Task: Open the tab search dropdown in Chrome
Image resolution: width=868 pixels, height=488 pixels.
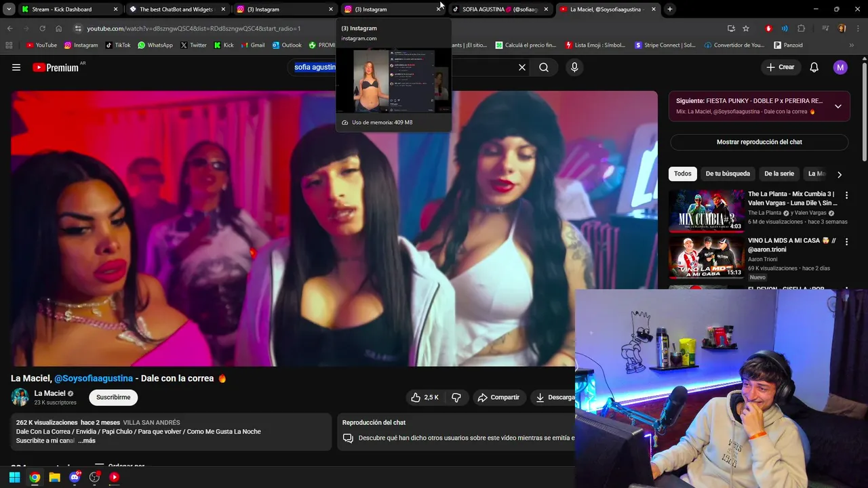Action: click(x=9, y=9)
